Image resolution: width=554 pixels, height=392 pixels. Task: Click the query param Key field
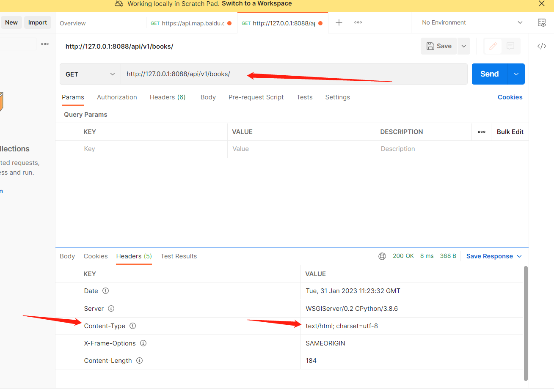pos(153,149)
